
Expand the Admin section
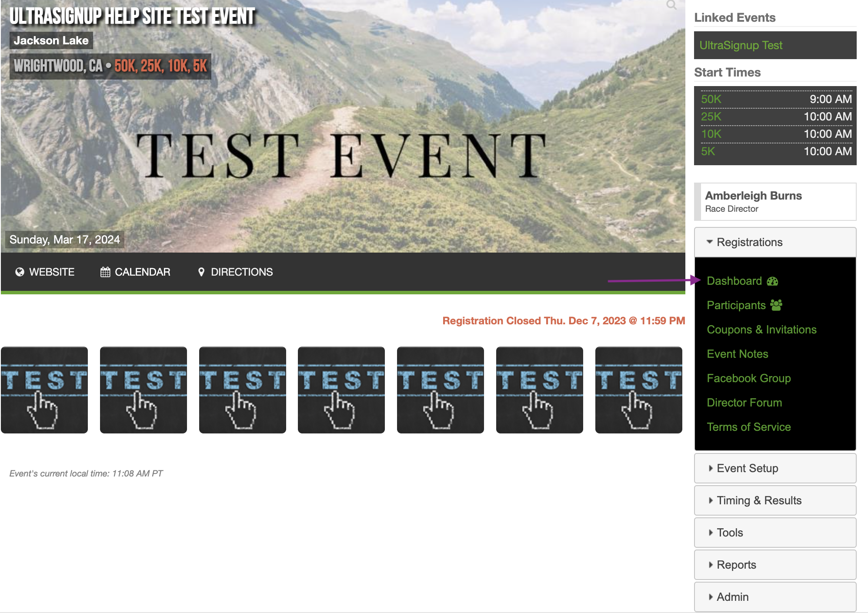point(732,597)
